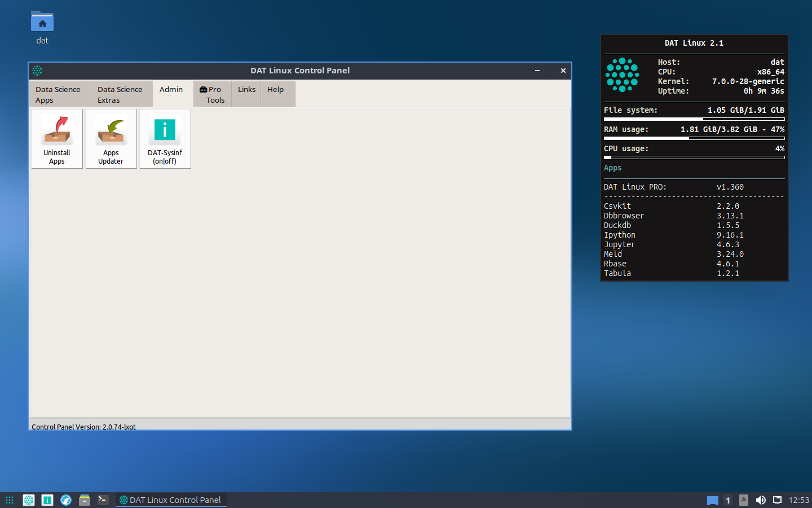
Task: Click the teal info launcher in taskbar
Action: point(47,500)
